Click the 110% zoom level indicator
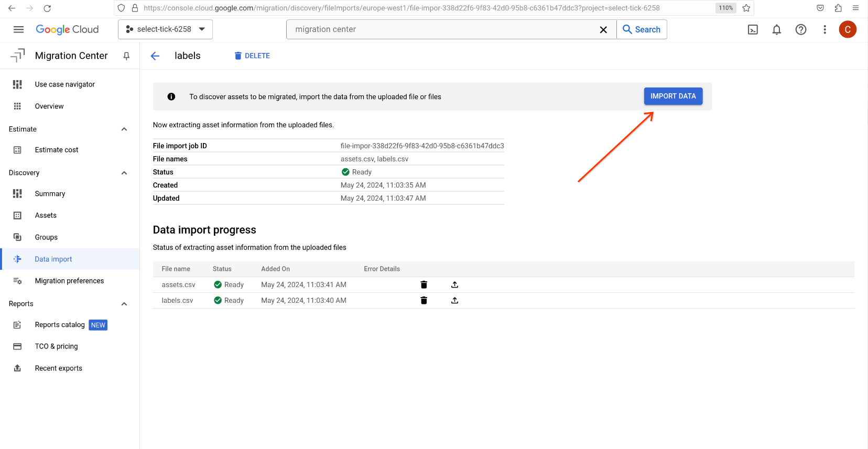This screenshot has width=868, height=449. pos(726,8)
